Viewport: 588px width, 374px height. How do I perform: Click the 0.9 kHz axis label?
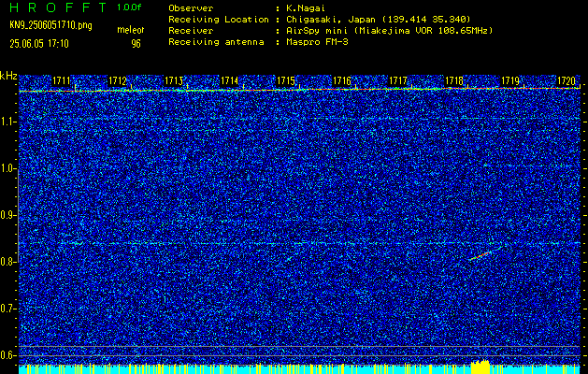tap(7, 215)
